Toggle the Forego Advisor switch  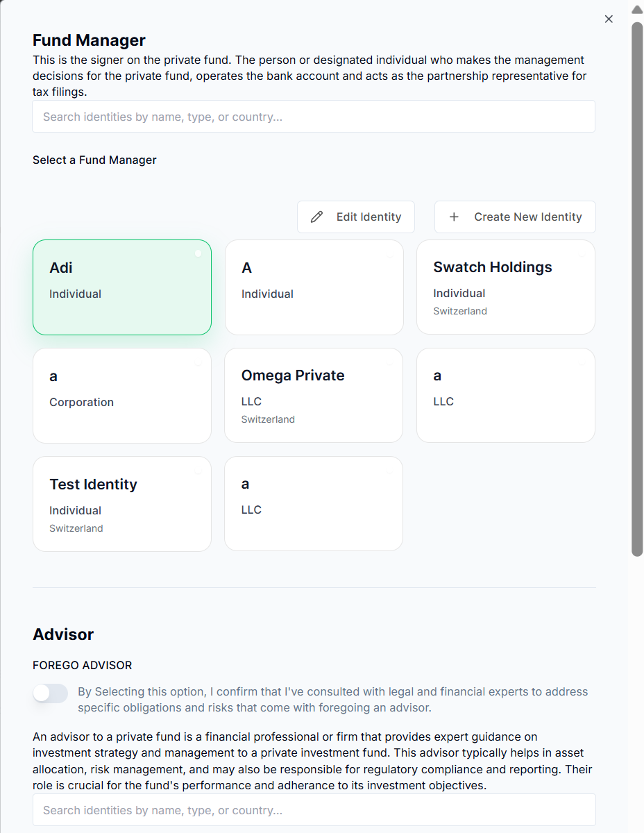point(51,693)
